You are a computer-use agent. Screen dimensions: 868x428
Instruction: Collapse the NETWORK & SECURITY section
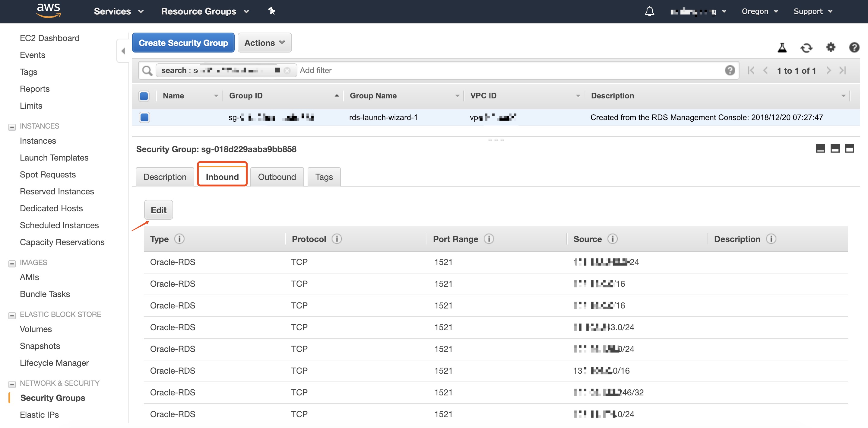click(x=12, y=384)
